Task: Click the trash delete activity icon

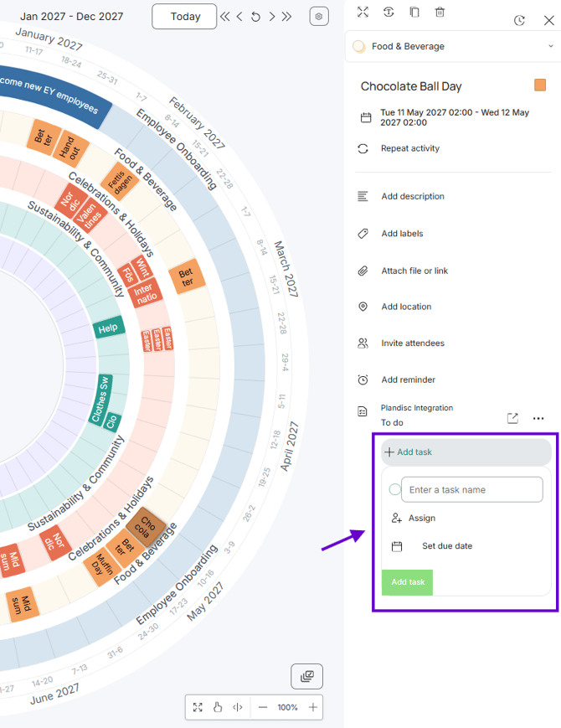Action: (440, 12)
